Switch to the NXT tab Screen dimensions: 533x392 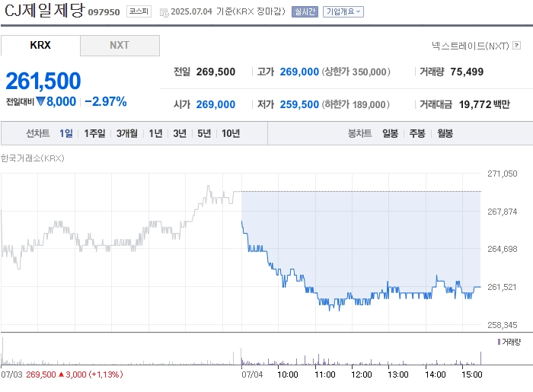(120, 45)
